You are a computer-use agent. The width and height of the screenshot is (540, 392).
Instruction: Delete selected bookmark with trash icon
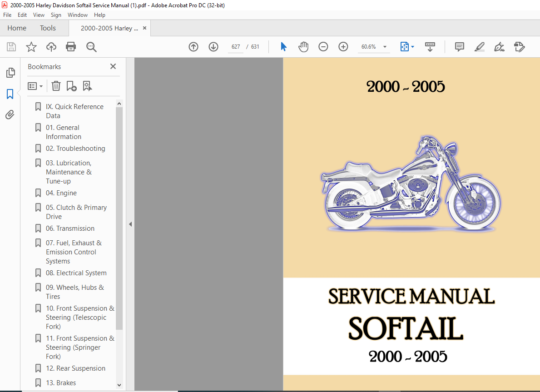pyautogui.click(x=56, y=86)
